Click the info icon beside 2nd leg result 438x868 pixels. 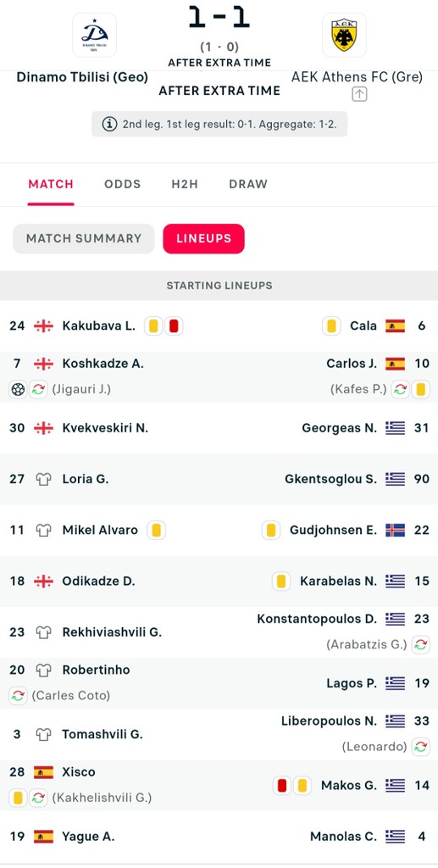click(109, 124)
